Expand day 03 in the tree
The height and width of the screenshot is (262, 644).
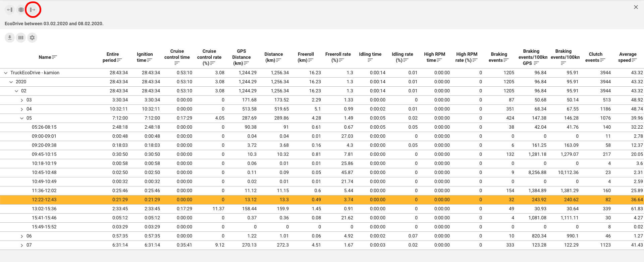click(x=22, y=100)
